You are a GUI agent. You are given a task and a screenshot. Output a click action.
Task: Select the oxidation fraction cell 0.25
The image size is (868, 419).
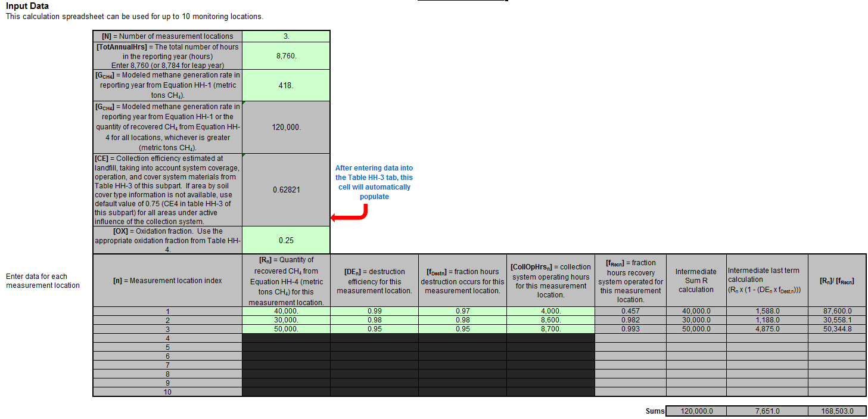(x=286, y=240)
